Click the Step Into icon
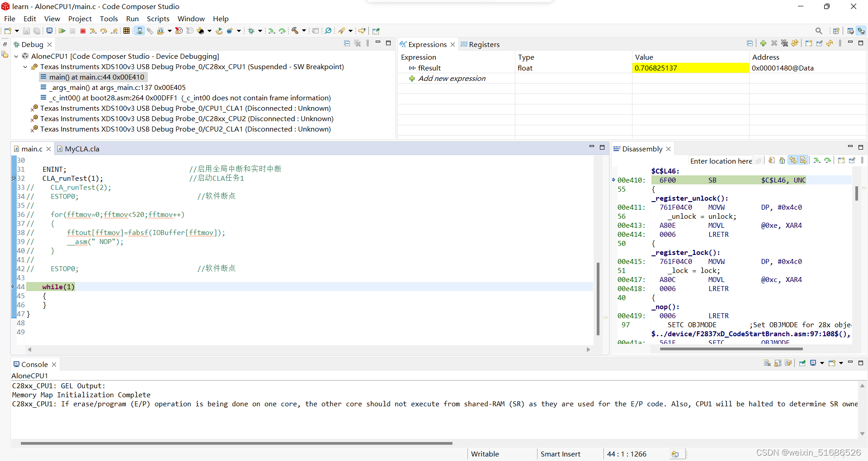 tap(93, 31)
